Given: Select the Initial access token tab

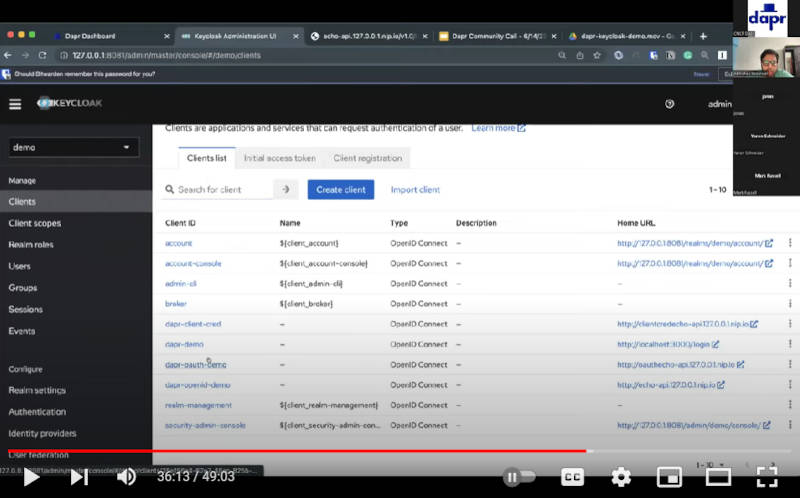Looking at the screenshot, I should pos(280,158).
